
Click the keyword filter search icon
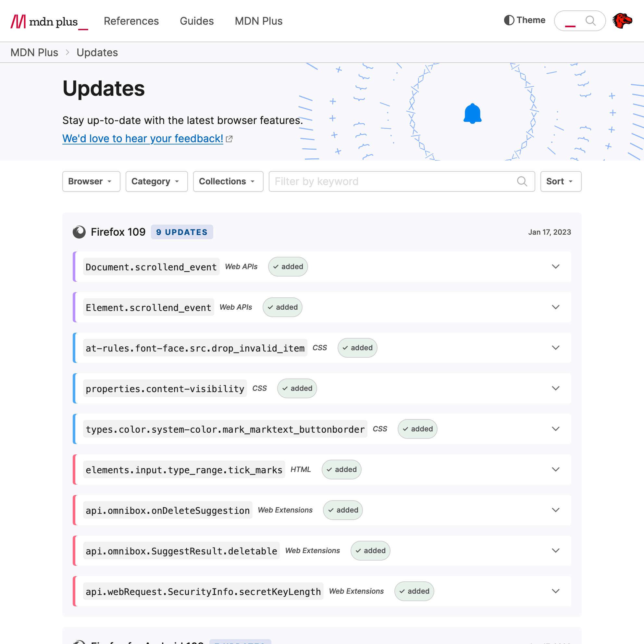tap(522, 181)
